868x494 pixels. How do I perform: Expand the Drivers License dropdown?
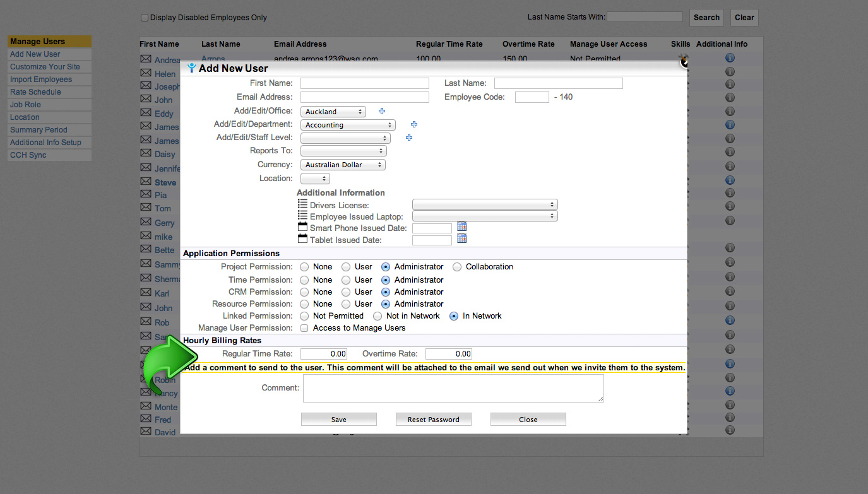point(484,204)
